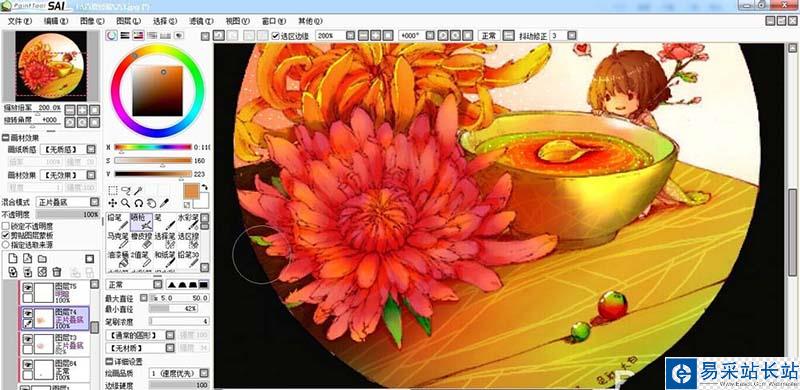This screenshot has height=390, width=800.
Task: Open the 编辑 Edit menu
Action: point(56,21)
